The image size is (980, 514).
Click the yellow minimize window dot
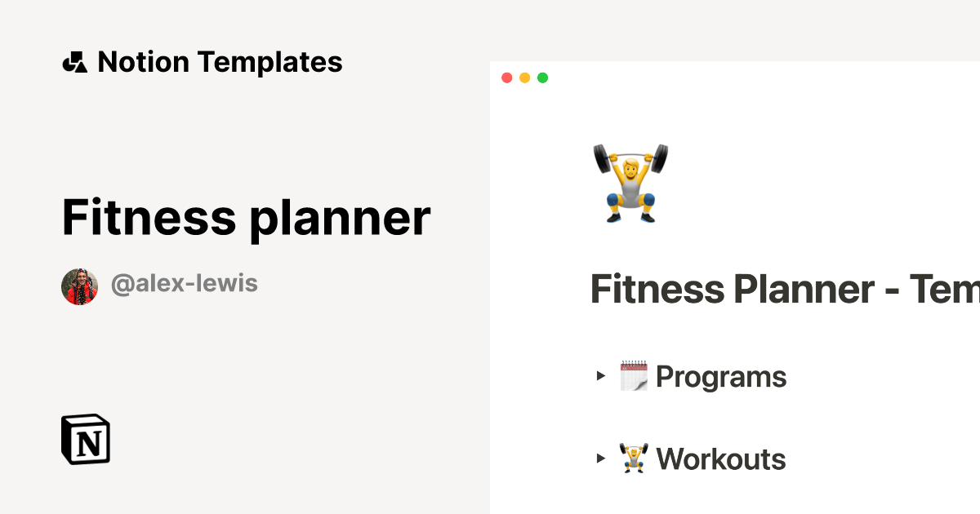pos(524,78)
